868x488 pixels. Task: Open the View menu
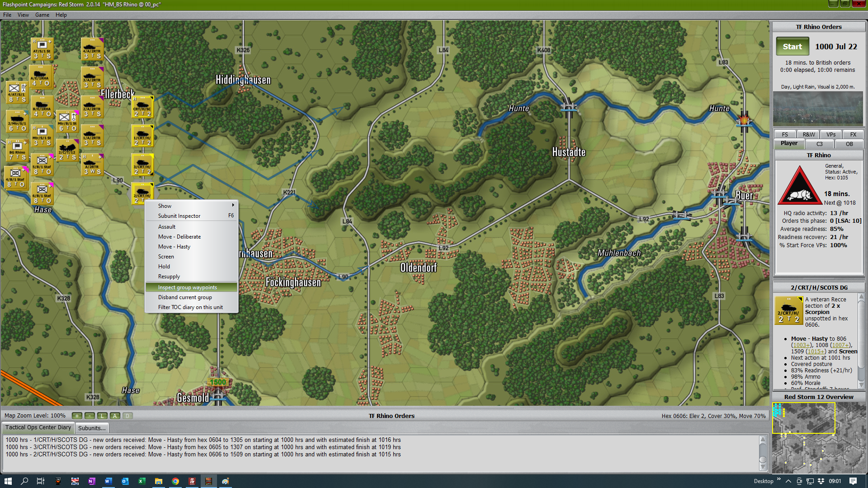[x=23, y=15]
